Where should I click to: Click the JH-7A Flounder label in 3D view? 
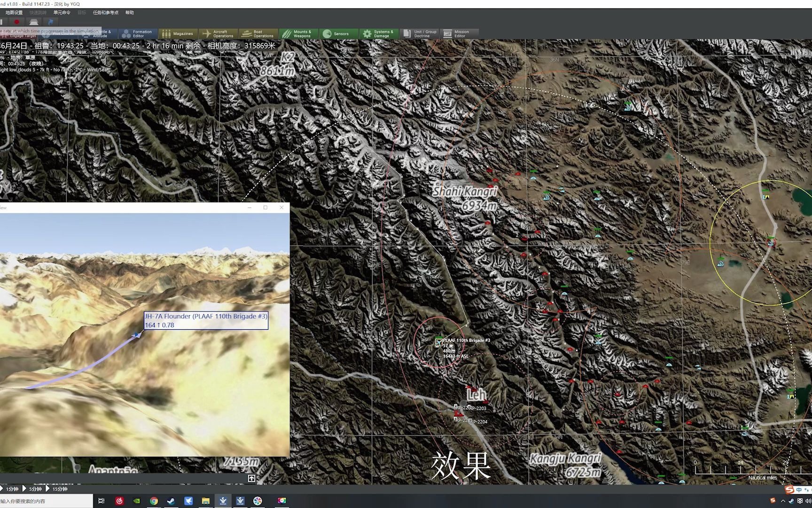click(206, 320)
